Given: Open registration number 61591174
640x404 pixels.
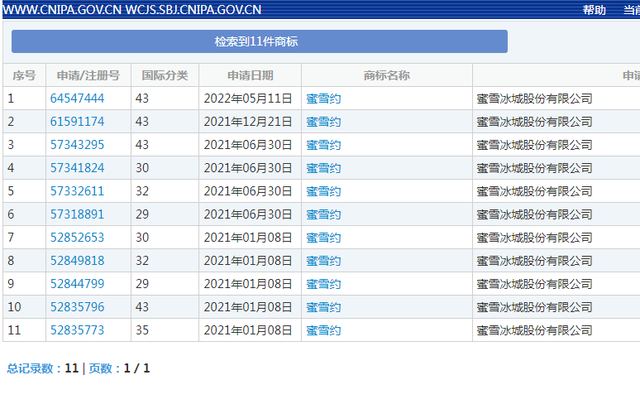Looking at the screenshot, I should [77, 122].
